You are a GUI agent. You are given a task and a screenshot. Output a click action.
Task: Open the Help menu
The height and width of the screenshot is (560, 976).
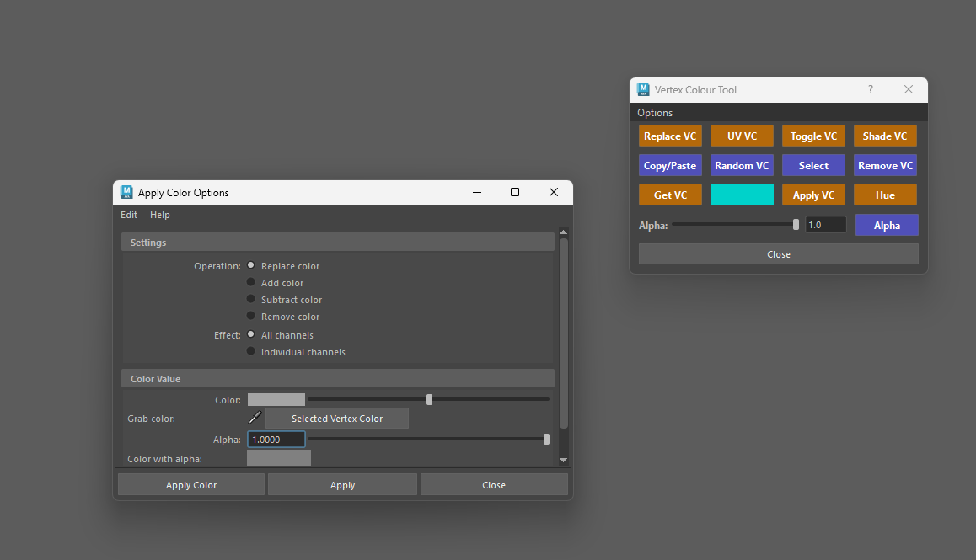tap(160, 215)
